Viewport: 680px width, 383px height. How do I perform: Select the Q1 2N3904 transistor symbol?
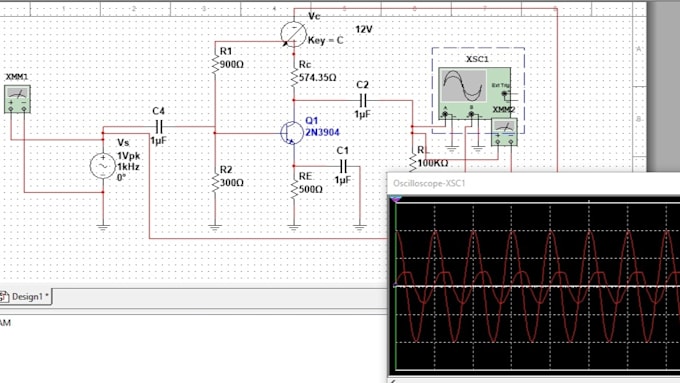[292, 133]
